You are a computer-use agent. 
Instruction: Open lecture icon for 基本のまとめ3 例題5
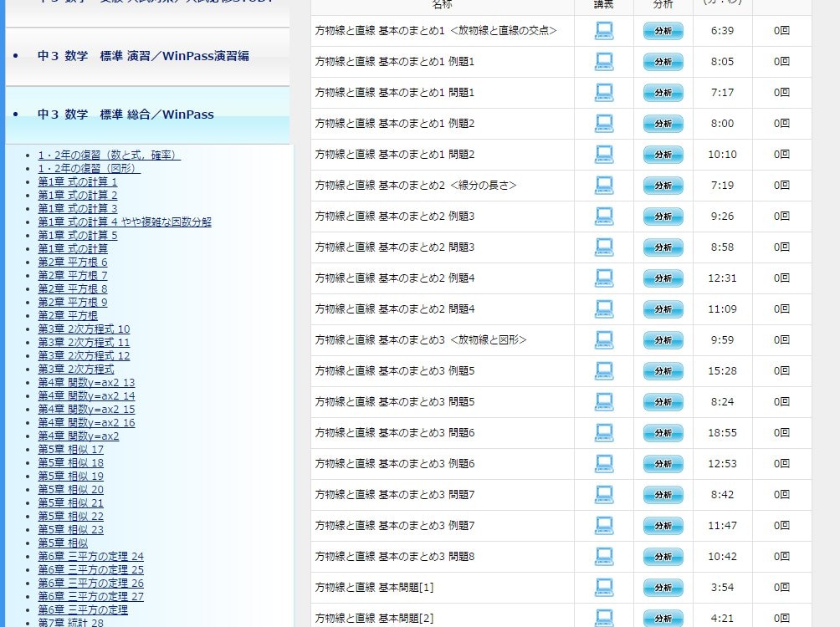(604, 371)
